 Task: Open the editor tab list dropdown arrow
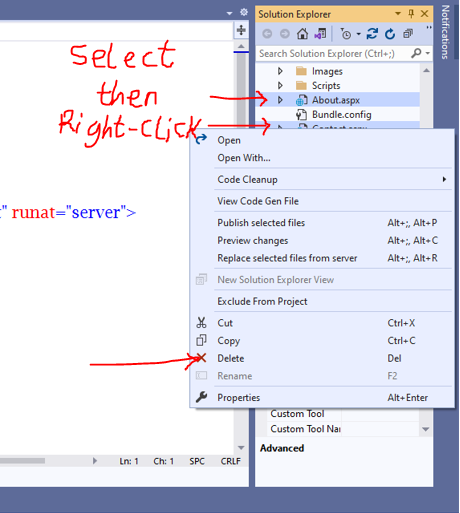tap(229, 13)
